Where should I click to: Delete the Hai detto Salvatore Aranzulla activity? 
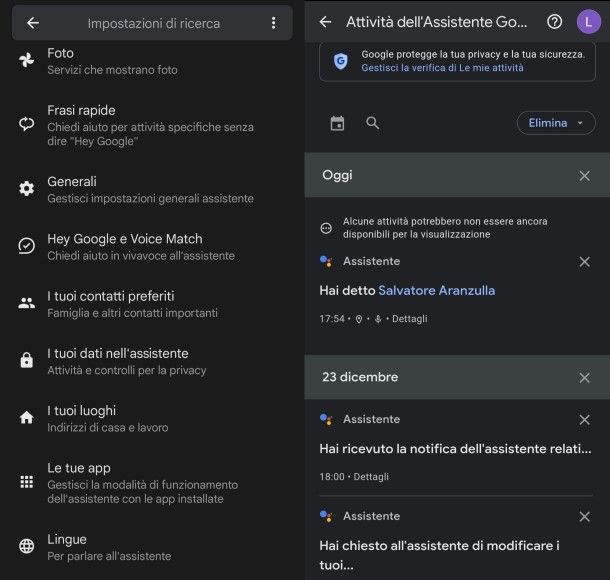(x=584, y=262)
